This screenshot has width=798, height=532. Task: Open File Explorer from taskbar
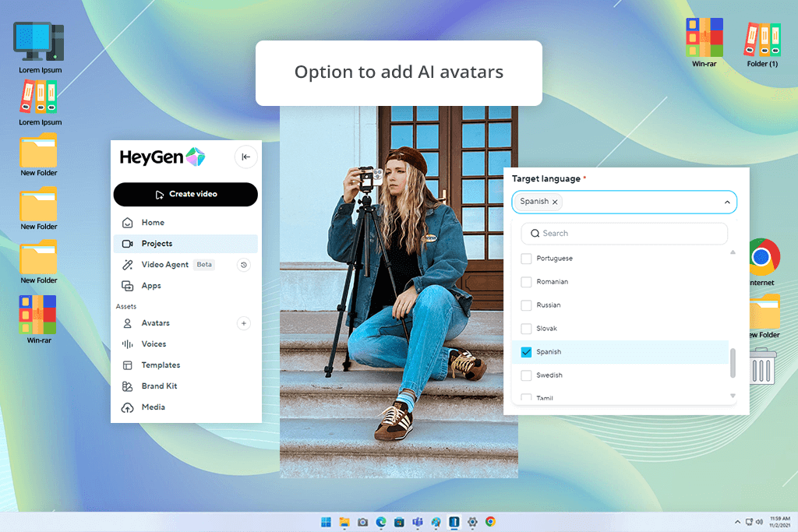[x=344, y=522]
